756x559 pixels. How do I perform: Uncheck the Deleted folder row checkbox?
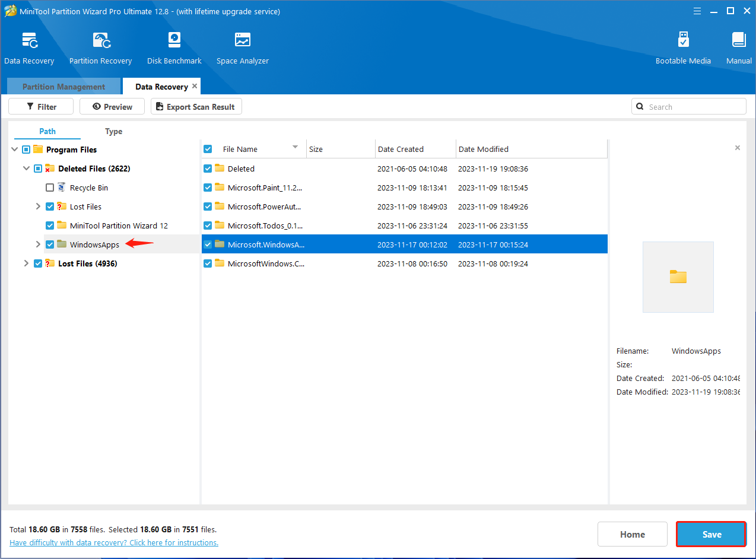(208, 169)
